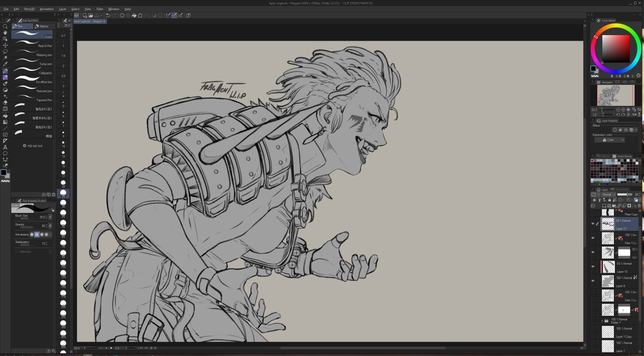Click the Stabilization stepper arrows
Viewport: 644px width, 356px height.
coord(47,243)
